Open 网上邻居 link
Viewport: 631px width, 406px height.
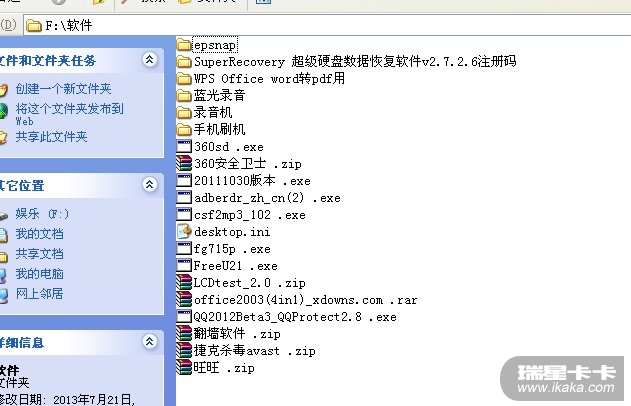coord(39,294)
